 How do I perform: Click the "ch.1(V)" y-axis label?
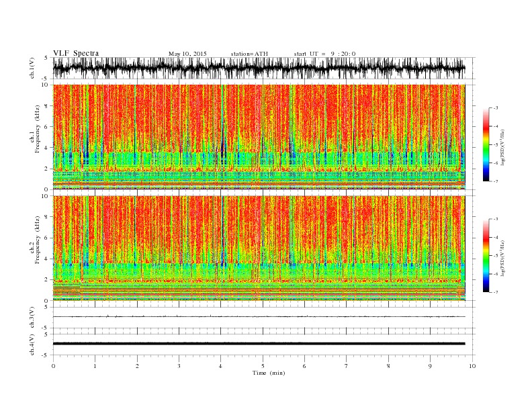click(x=32, y=68)
